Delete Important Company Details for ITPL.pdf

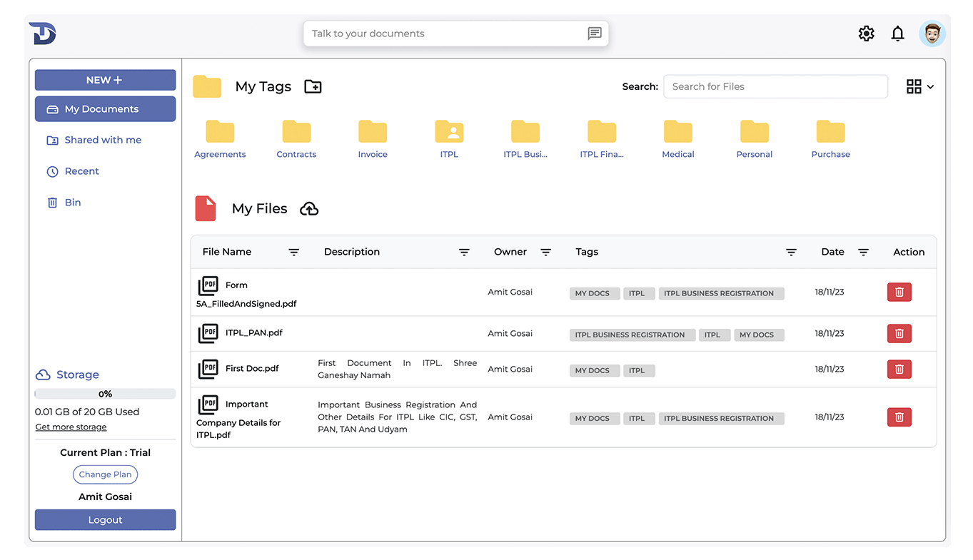click(899, 417)
